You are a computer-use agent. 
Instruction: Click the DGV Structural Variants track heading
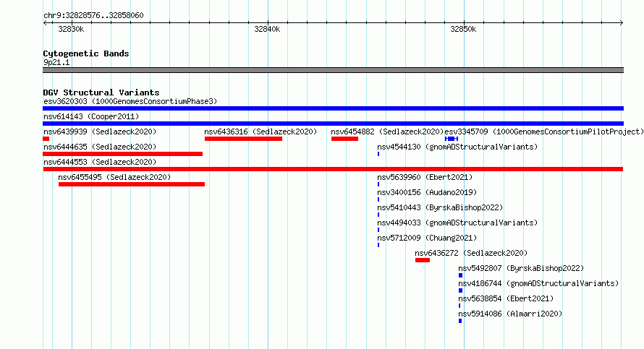pyautogui.click(x=101, y=92)
